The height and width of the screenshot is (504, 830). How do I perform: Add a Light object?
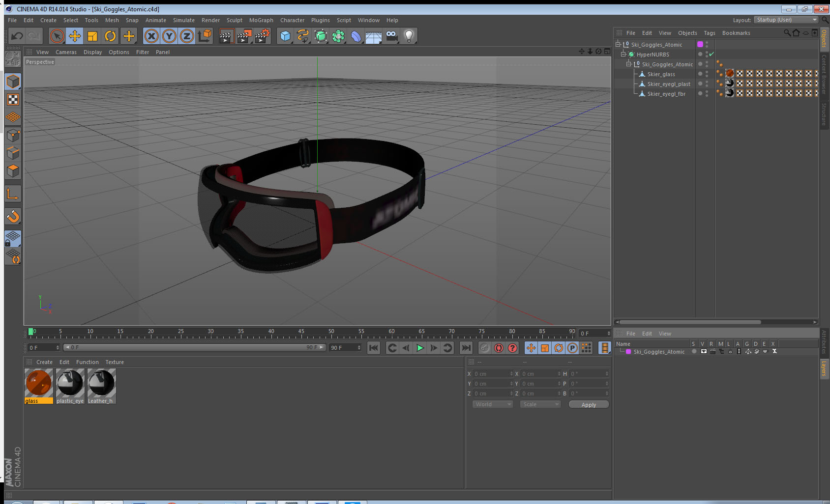409,36
